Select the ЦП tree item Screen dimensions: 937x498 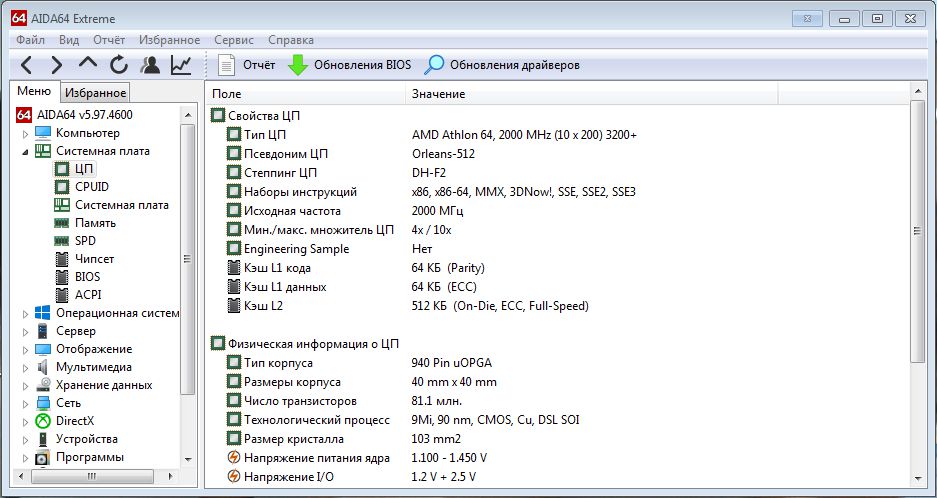coord(84,169)
